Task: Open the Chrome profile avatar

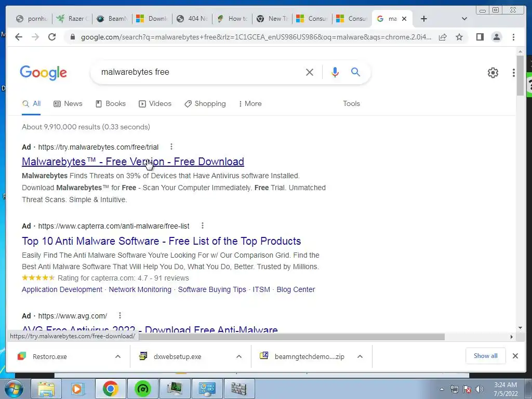Action: pyautogui.click(x=496, y=37)
